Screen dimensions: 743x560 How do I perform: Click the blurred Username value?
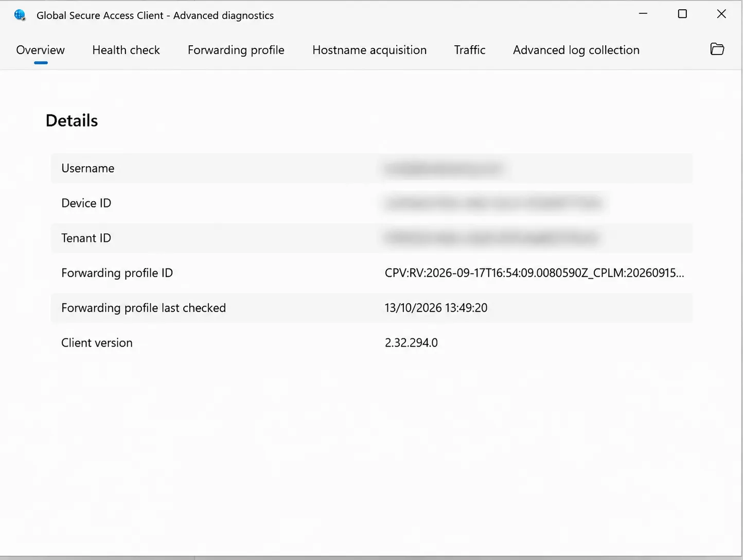click(x=443, y=168)
